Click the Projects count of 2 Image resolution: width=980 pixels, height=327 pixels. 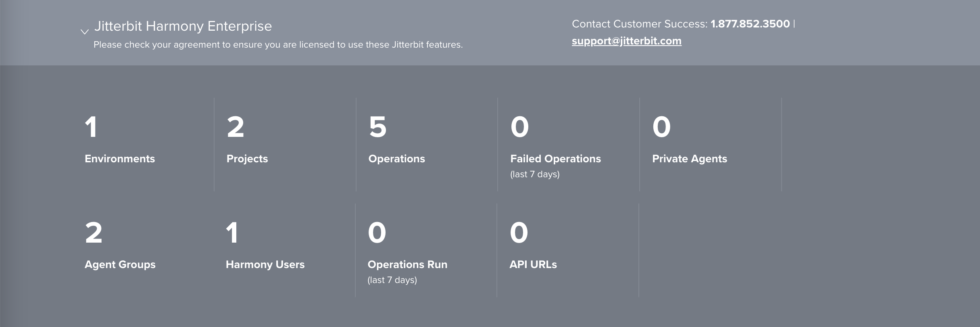pos(236,127)
